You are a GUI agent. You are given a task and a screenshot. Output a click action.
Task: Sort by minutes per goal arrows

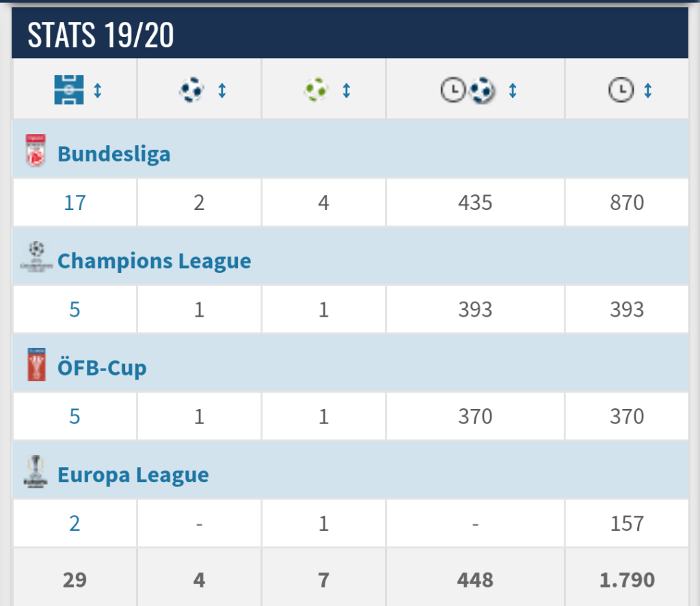(x=512, y=90)
